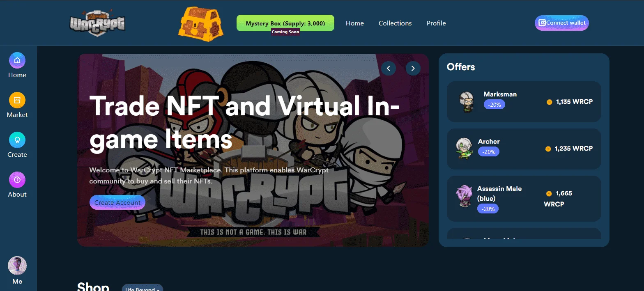Open the Home sidebar icon

pyautogui.click(x=17, y=60)
